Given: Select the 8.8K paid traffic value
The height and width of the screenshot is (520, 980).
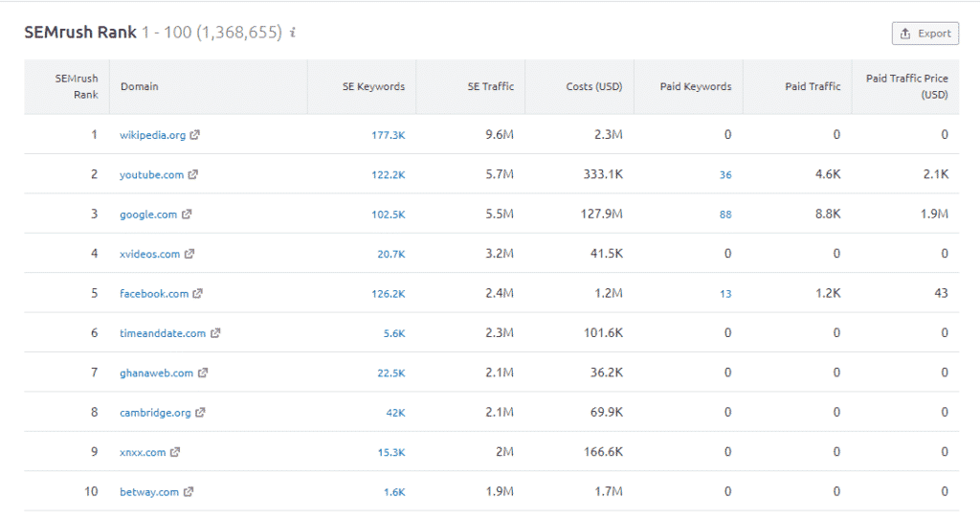Looking at the screenshot, I should click(828, 214).
